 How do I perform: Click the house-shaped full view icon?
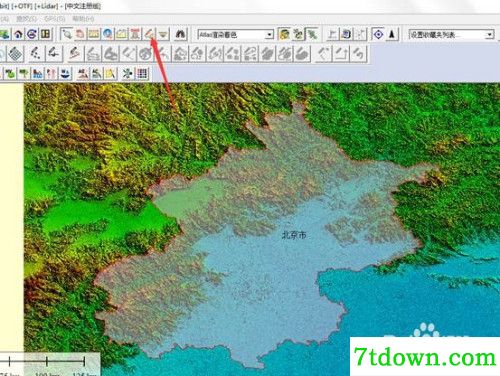point(19,34)
